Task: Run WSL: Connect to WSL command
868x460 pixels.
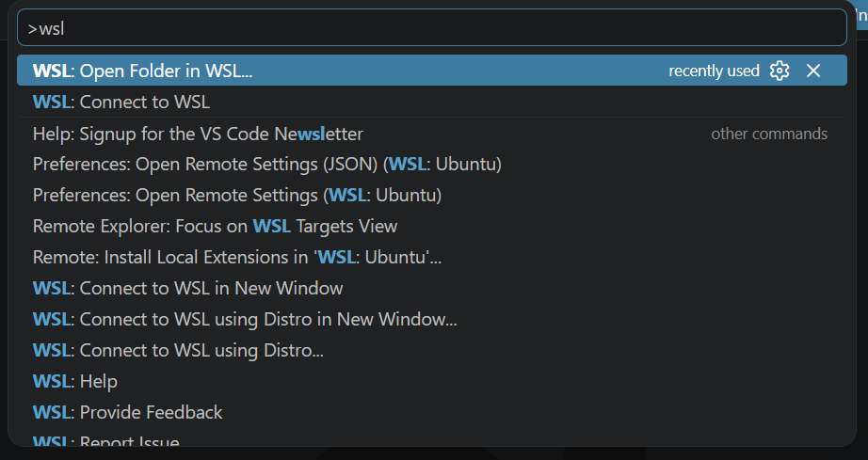Action: (x=432, y=102)
